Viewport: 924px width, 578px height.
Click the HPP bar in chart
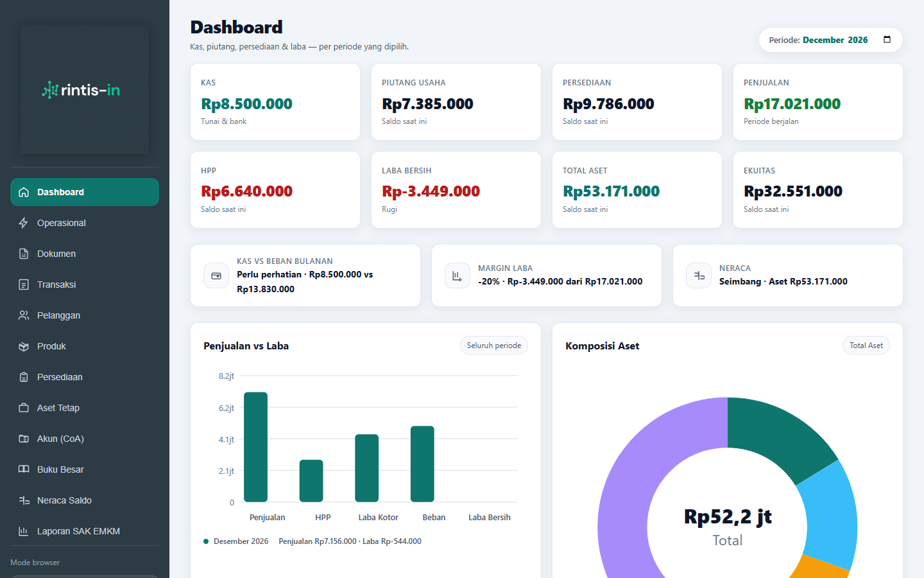tap(311, 481)
